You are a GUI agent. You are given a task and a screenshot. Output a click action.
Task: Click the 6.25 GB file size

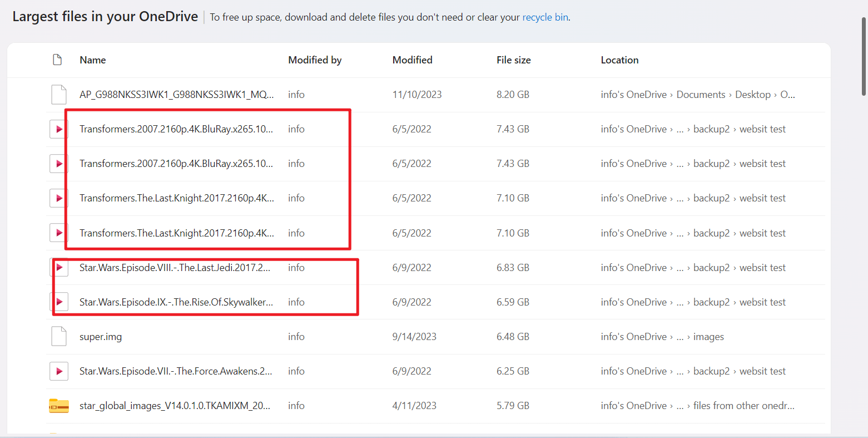[513, 371]
